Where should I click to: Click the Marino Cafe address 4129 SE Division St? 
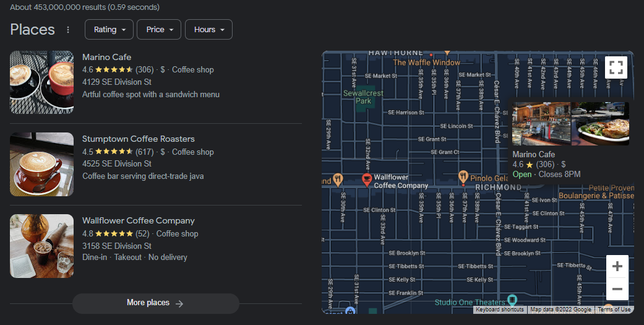pyautogui.click(x=117, y=82)
